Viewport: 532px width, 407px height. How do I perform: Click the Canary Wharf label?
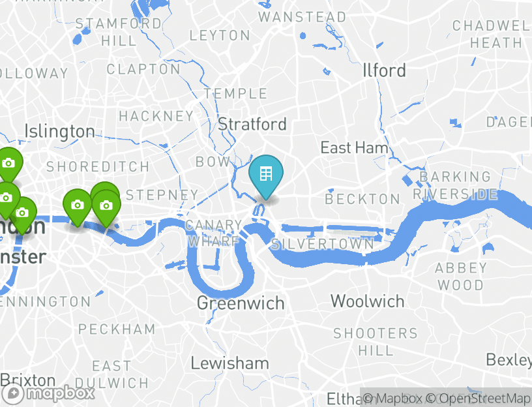pyautogui.click(x=213, y=233)
